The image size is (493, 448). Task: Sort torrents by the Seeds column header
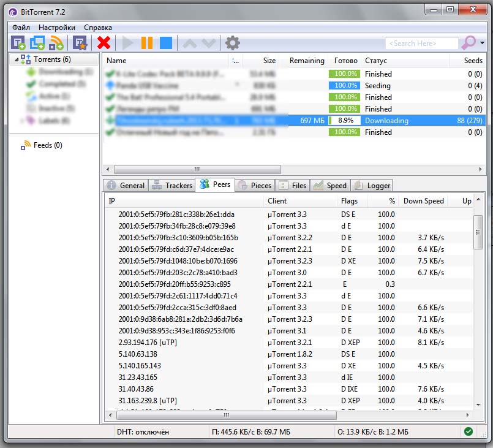473,61
